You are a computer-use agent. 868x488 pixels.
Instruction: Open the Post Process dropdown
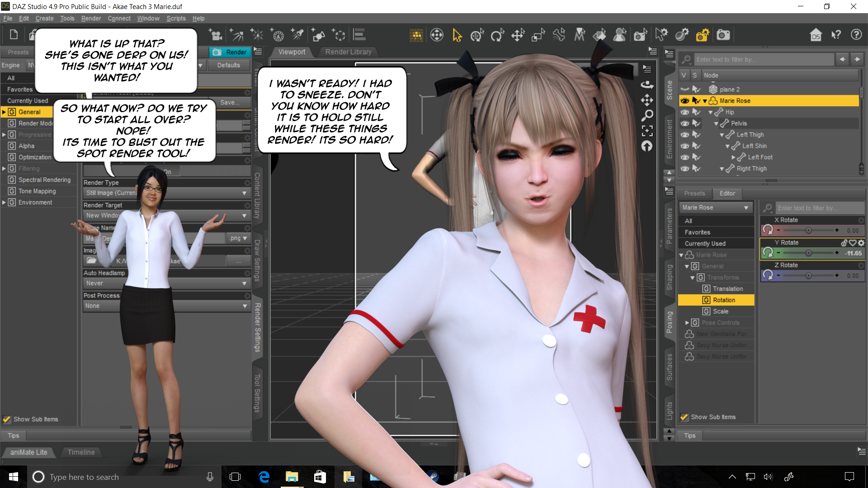click(167, 306)
